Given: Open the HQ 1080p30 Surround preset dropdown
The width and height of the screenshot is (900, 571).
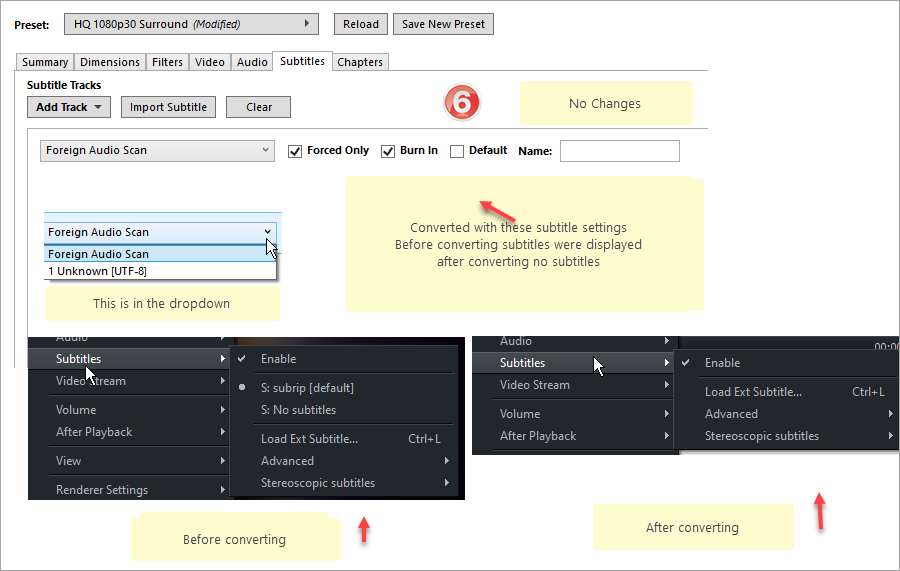Looking at the screenshot, I should coord(191,24).
